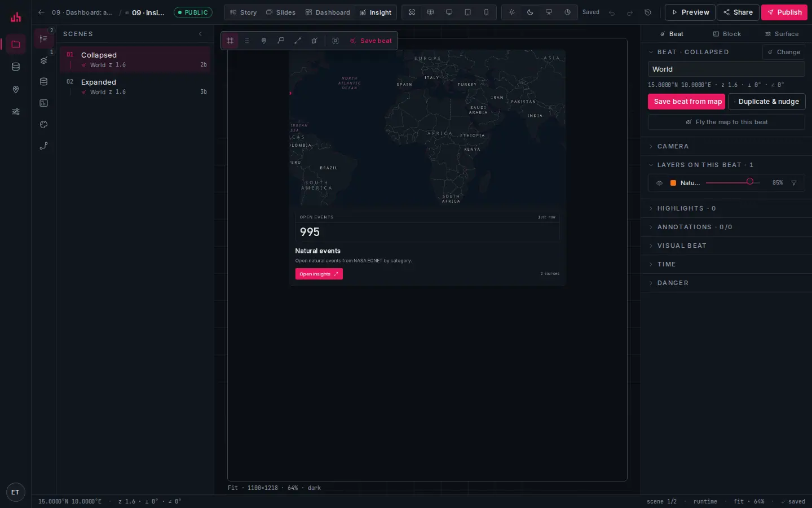Click the filter icon on Natu... layer
Viewport: 812px width, 508px height.
[794, 183]
